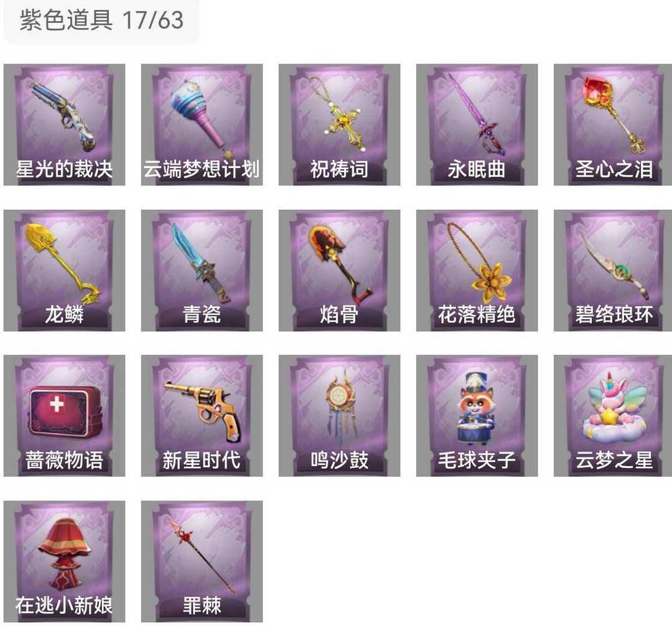Screen dimensions: 672x626
Task: Pick the 龙鳞 golden shovel item
Action: [x=64, y=270]
